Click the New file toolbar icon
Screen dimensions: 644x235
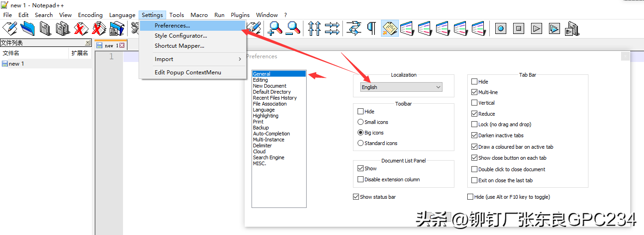tap(10, 28)
